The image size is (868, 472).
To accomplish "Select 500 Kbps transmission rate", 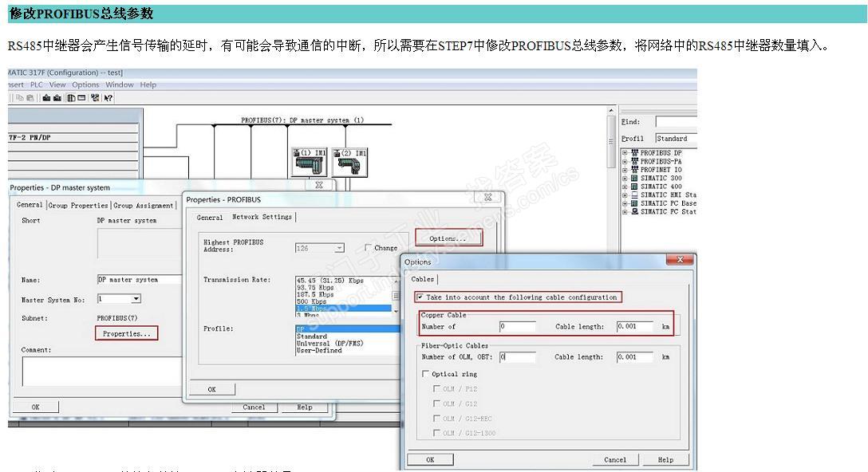I will [x=311, y=301].
